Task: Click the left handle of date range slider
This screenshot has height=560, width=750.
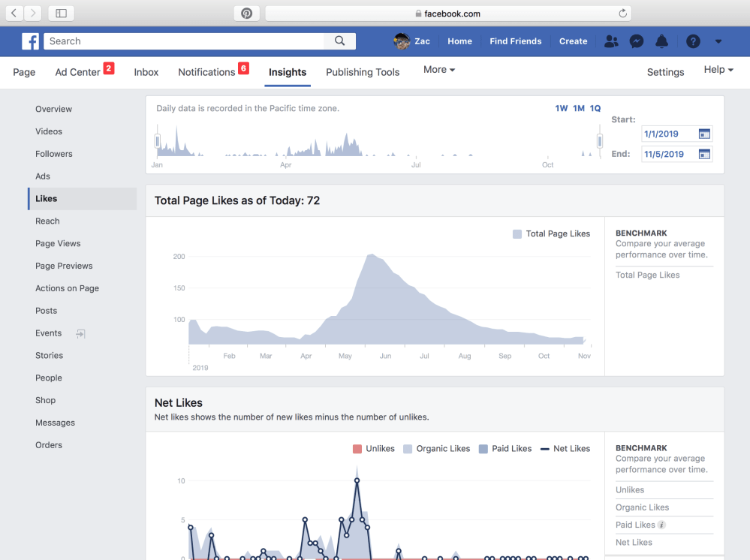Action: coord(158,140)
